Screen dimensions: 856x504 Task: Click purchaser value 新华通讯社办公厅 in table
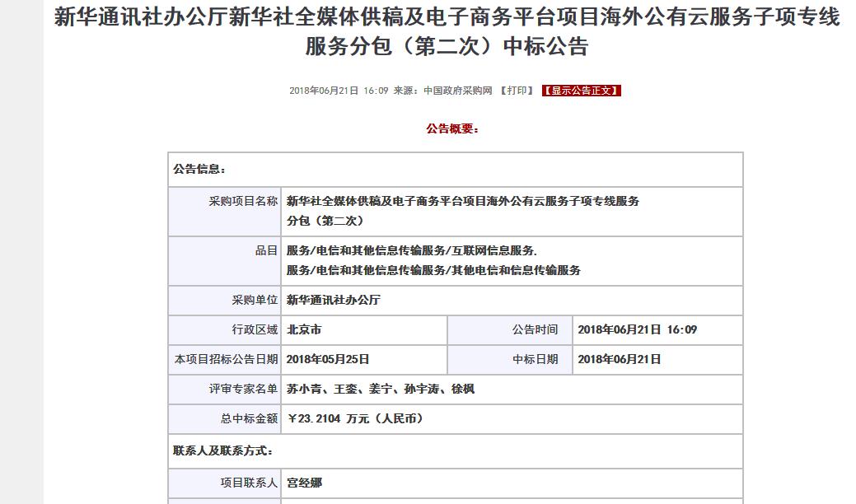[x=334, y=300]
